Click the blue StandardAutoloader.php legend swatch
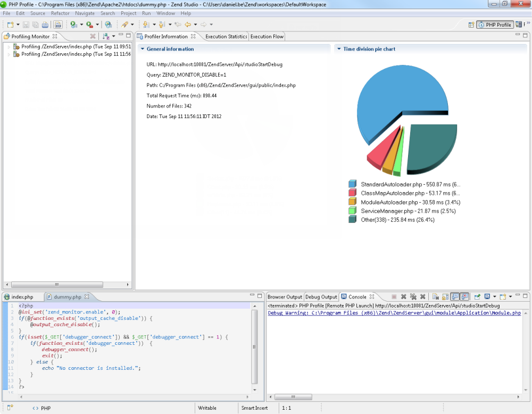532x414 pixels. click(x=352, y=184)
